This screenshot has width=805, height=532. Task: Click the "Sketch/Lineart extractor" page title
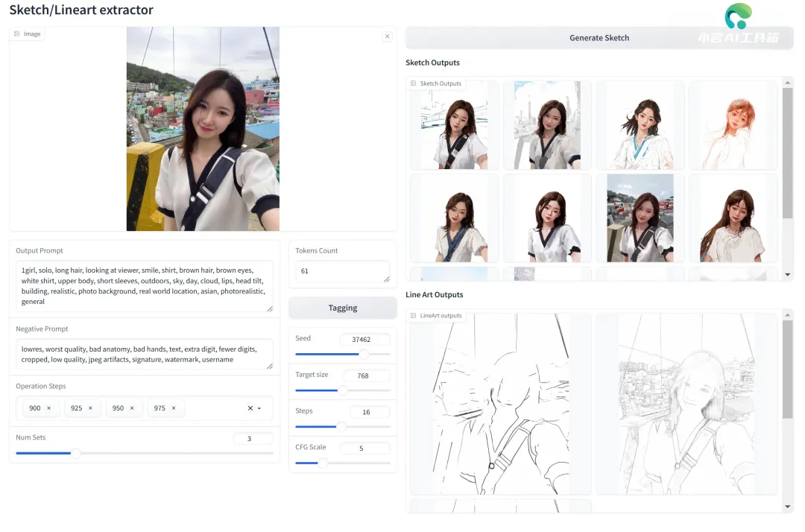coord(81,10)
